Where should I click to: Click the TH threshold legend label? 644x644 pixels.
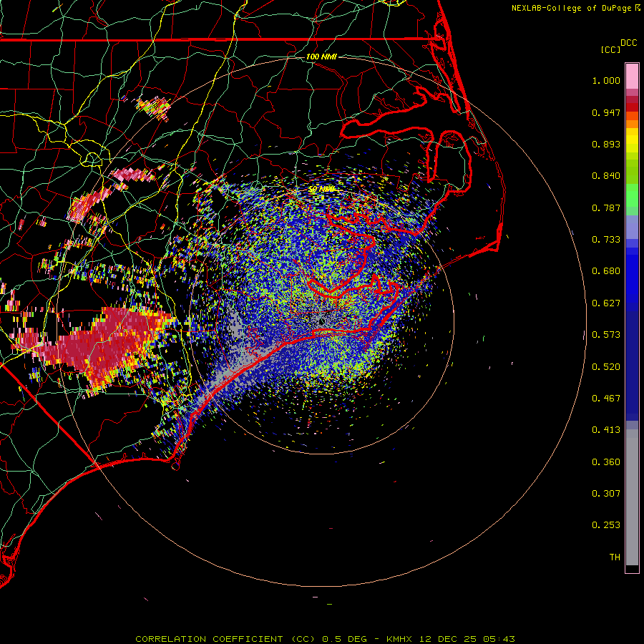(x=615, y=557)
